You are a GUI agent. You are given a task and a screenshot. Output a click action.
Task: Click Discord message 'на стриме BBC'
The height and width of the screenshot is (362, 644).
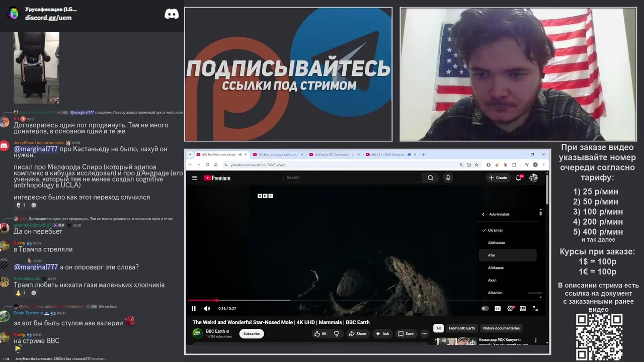[37, 341]
